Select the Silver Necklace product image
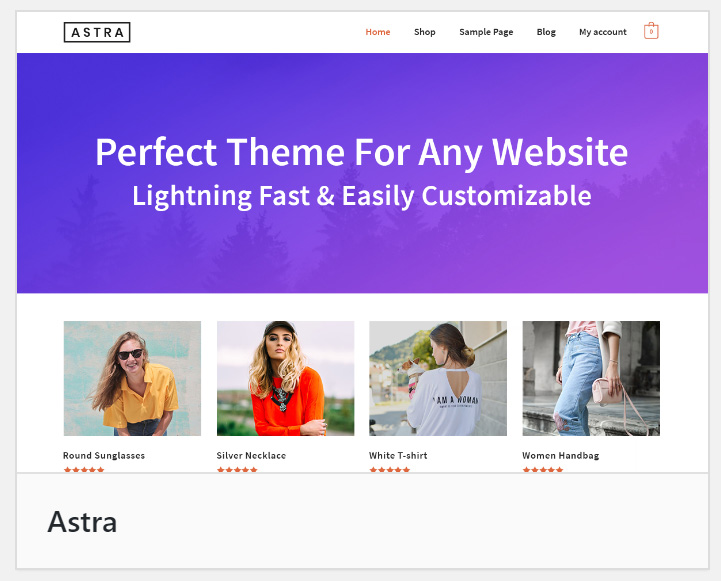 286,378
